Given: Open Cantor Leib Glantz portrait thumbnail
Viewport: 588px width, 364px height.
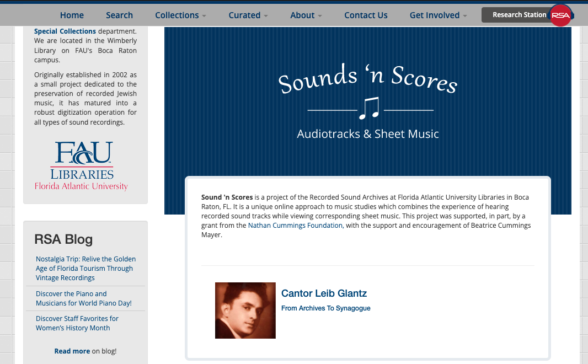Looking at the screenshot, I should tap(245, 311).
